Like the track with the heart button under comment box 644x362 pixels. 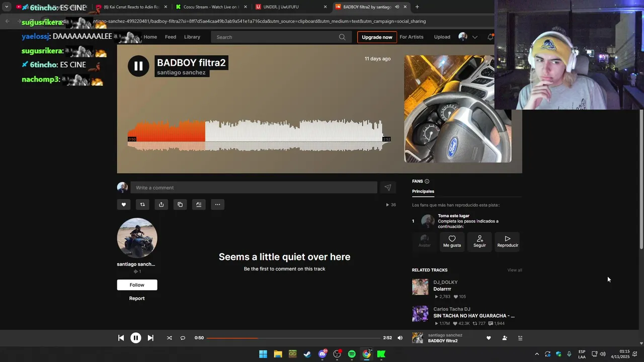pos(124,204)
